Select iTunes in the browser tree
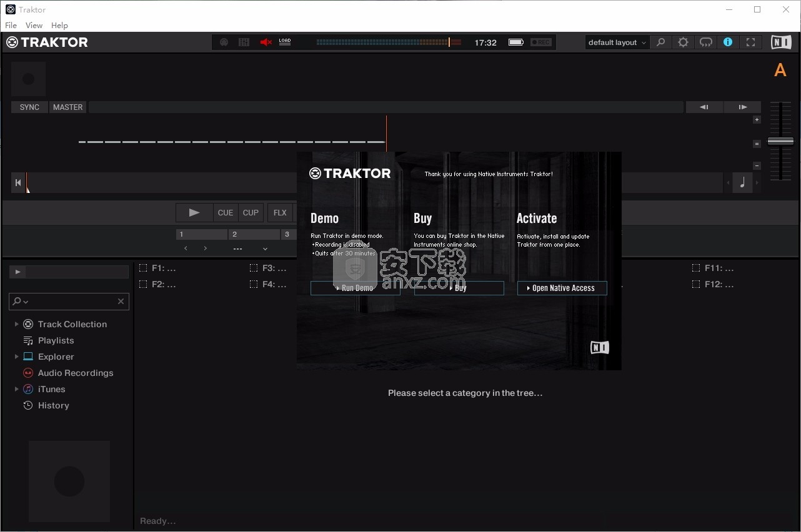The height and width of the screenshot is (532, 801). coord(51,389)
